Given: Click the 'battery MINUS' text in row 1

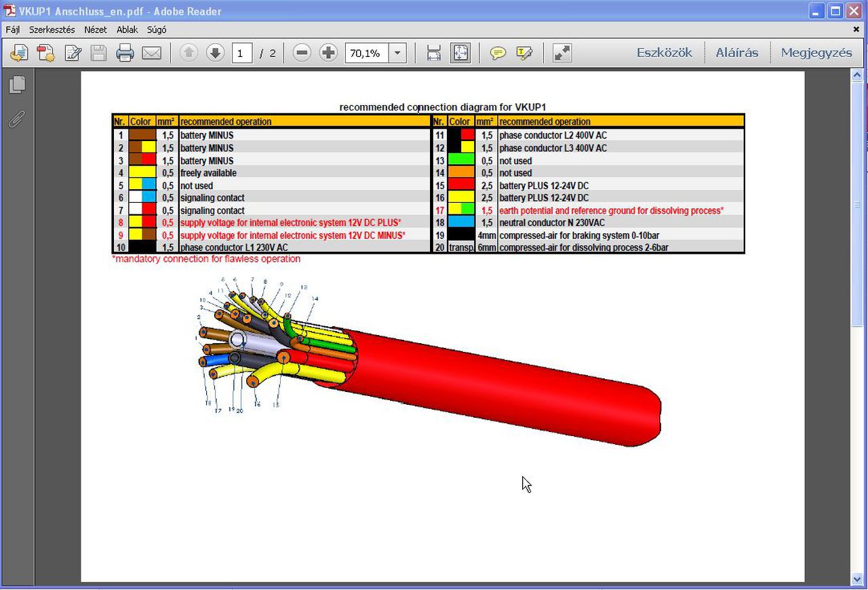Looking at the screenshot, I should 207,136.
